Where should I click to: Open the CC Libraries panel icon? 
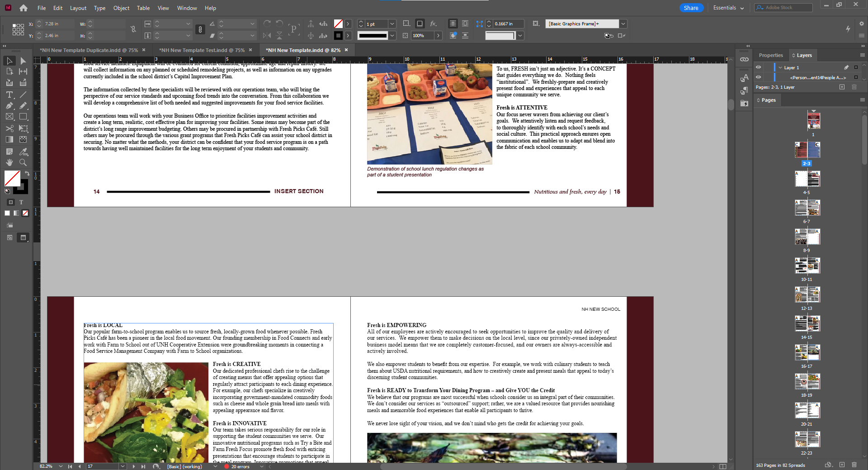744,104
